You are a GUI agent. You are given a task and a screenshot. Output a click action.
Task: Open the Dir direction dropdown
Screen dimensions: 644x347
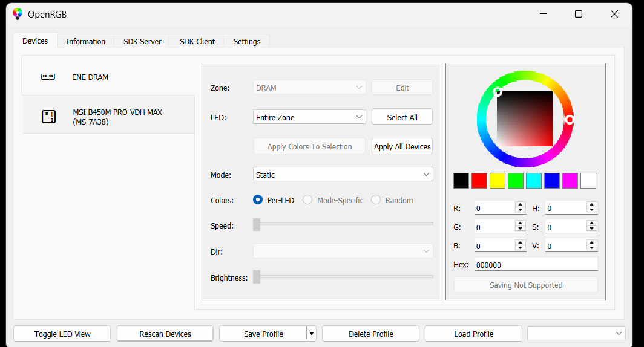pos(343,251)
